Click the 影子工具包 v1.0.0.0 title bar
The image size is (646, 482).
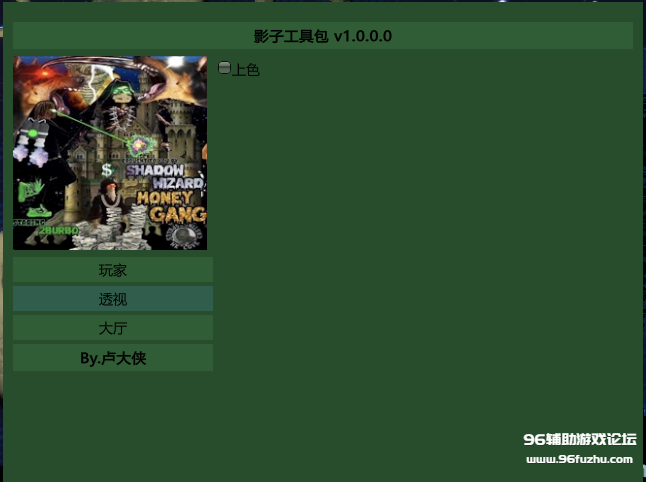point(322,36)
